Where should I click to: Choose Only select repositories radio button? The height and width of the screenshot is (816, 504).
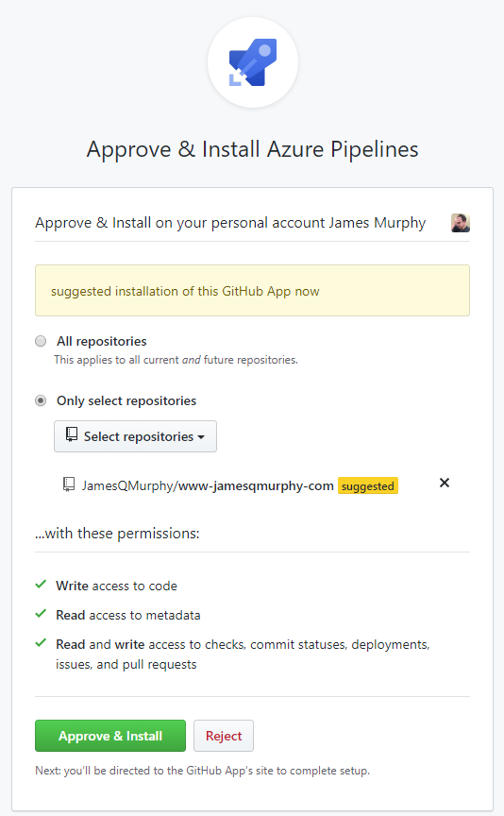[x=41, y=400]
